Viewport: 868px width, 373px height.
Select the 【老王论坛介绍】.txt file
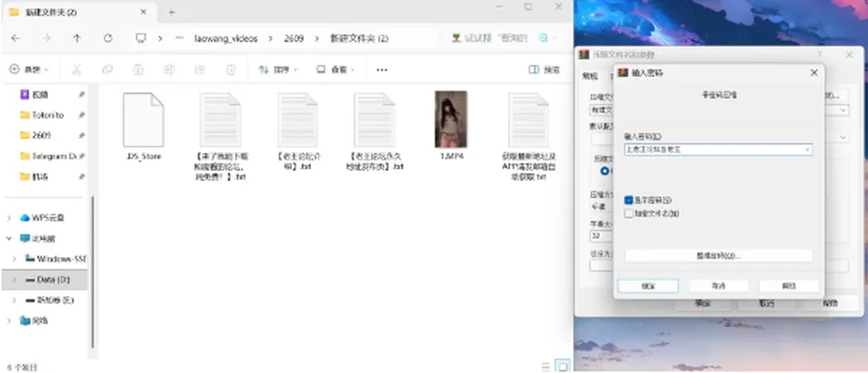coord(297,130)
